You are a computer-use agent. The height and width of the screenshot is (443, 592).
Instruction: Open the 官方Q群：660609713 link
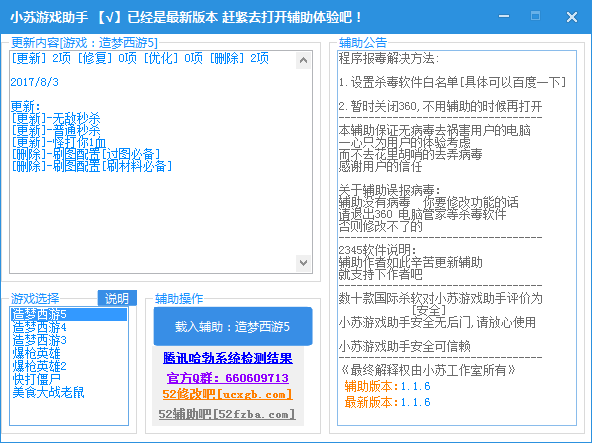pos(228,378)
